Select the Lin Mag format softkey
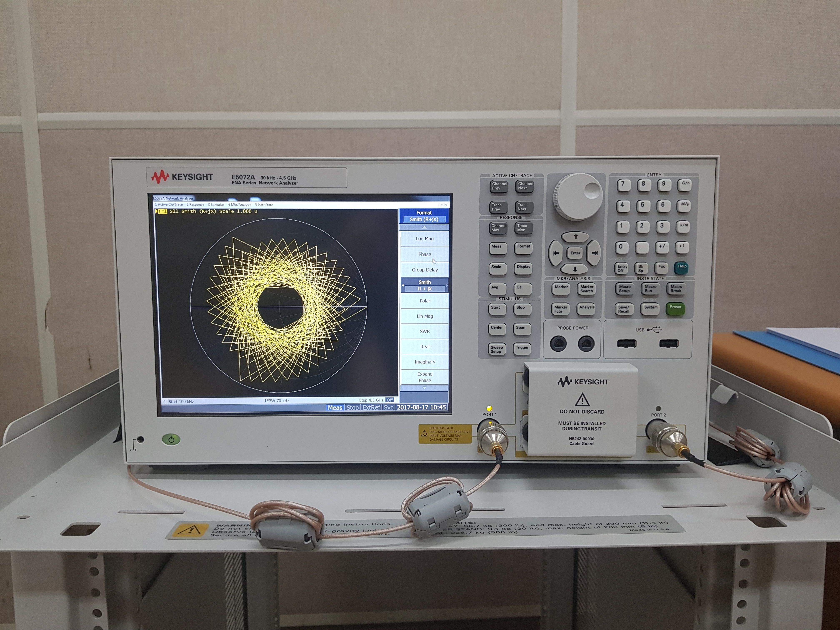The image size is (840, 630). pyautogui.click(x=425, y=316)
